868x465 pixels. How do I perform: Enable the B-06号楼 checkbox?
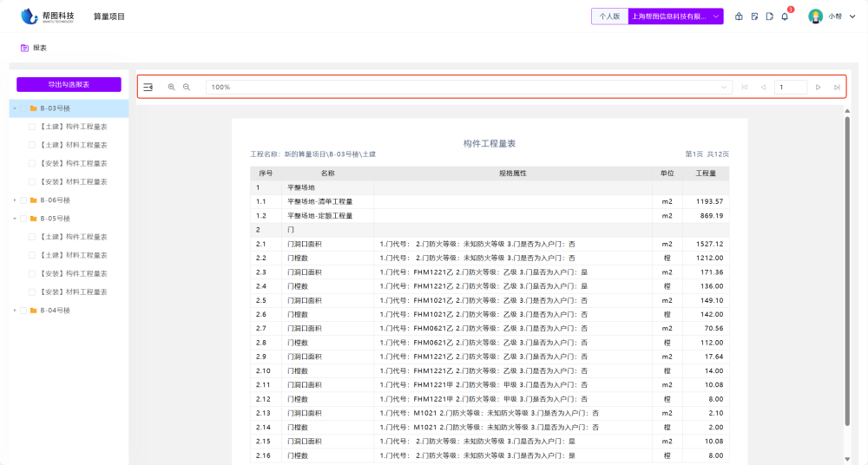[x=23, y=200]
